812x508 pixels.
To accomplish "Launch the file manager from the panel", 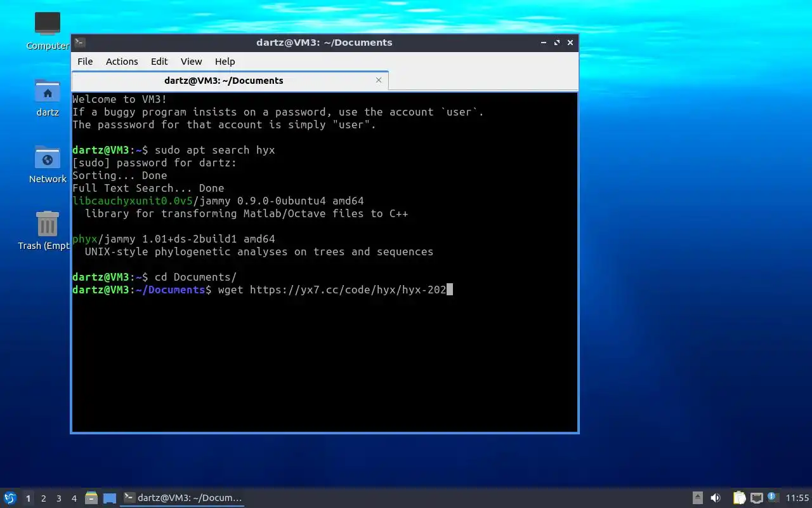I will click(91, 498).
